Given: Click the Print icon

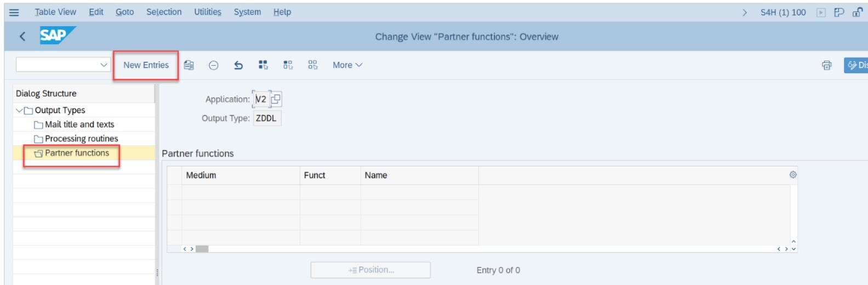Looking at the screenshot, I should click(x=826, y=65).
